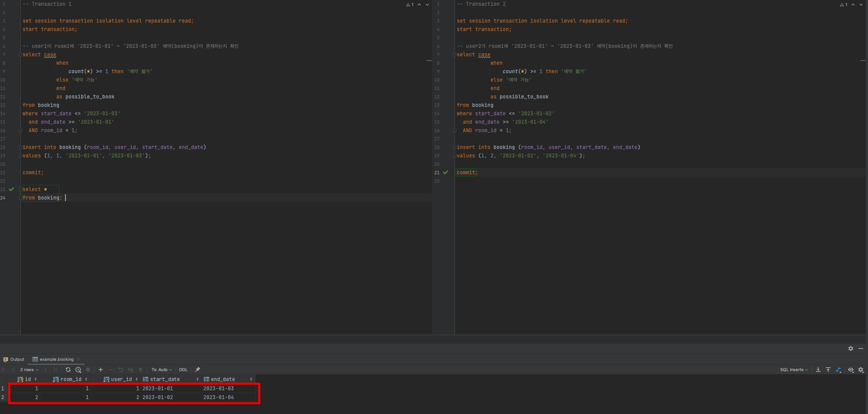
Task: Open the auto-refresh clock icon
Action: click(78, 370)
